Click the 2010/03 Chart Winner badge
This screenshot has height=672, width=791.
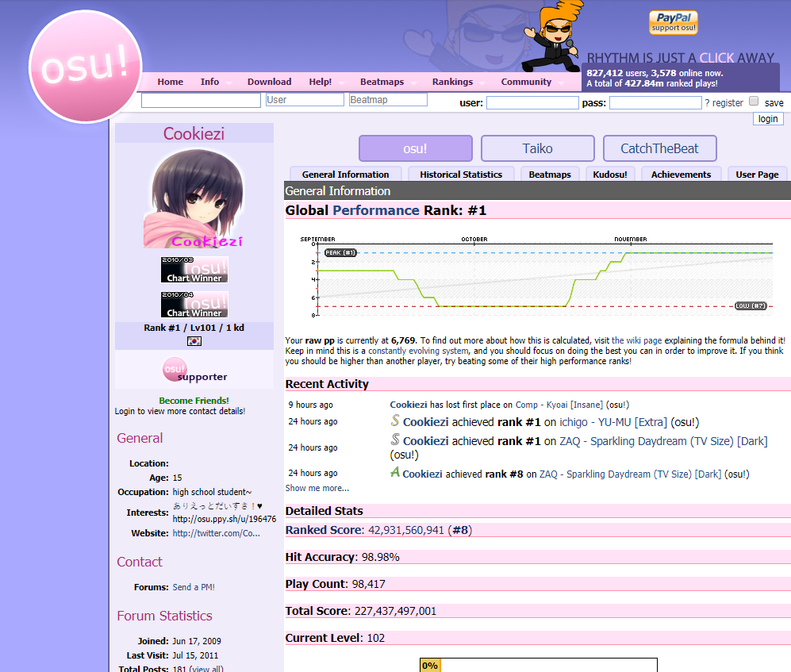pyautogui.click(x=194, y=270)
